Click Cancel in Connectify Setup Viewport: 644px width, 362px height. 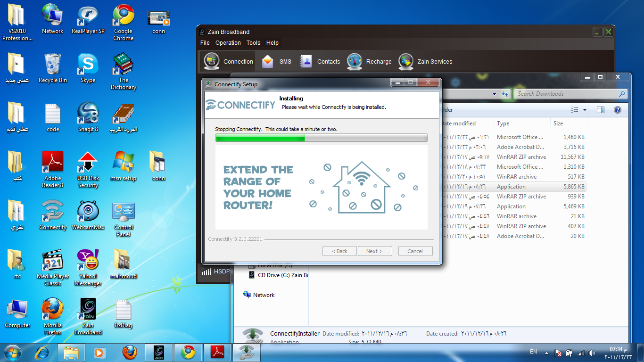pos(415,251)
